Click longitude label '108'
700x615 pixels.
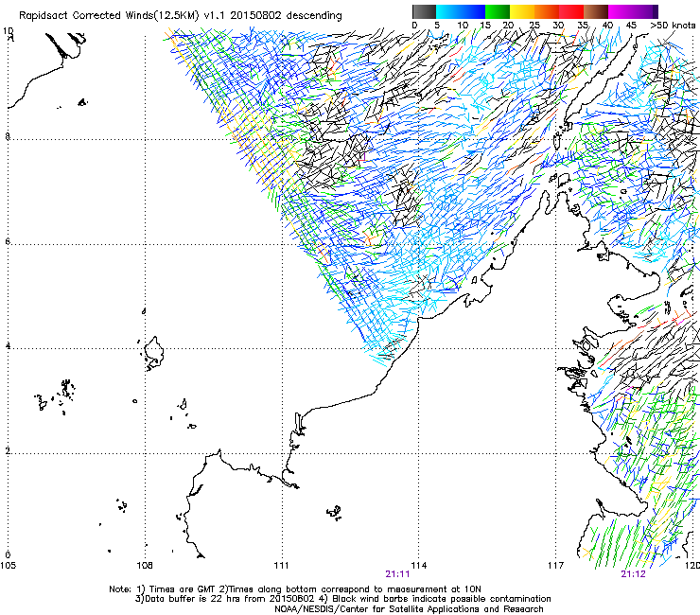[x=145, y=566]
